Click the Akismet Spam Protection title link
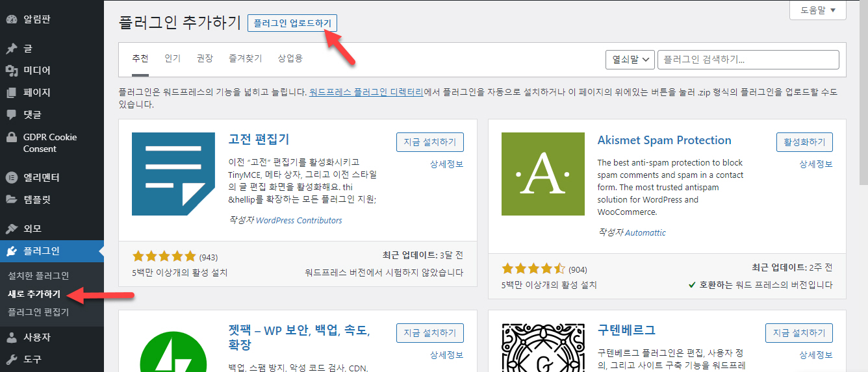The width and height of the screenshot is (868, 372). (x=664, y=140)
